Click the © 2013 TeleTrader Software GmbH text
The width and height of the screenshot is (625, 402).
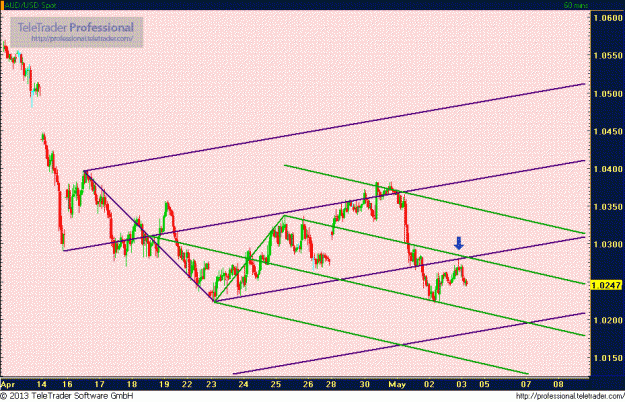[67, 396]
